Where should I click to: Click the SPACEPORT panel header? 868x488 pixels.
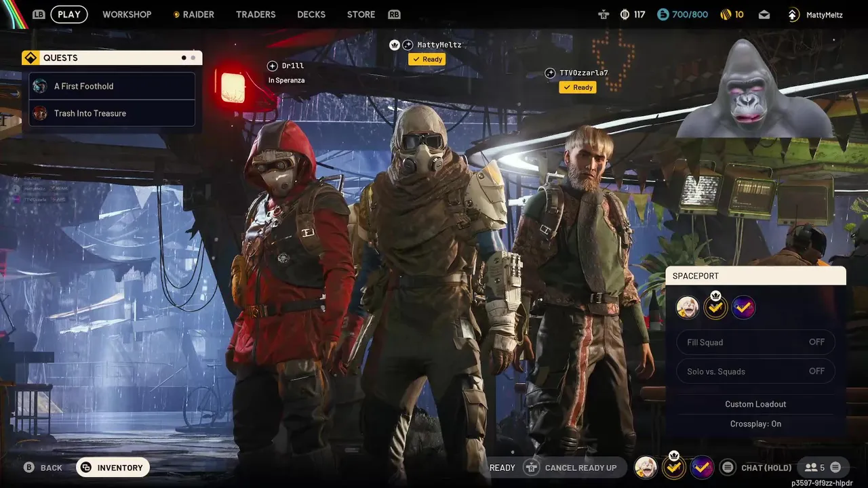pyautogui.click(x=756, y=276)
